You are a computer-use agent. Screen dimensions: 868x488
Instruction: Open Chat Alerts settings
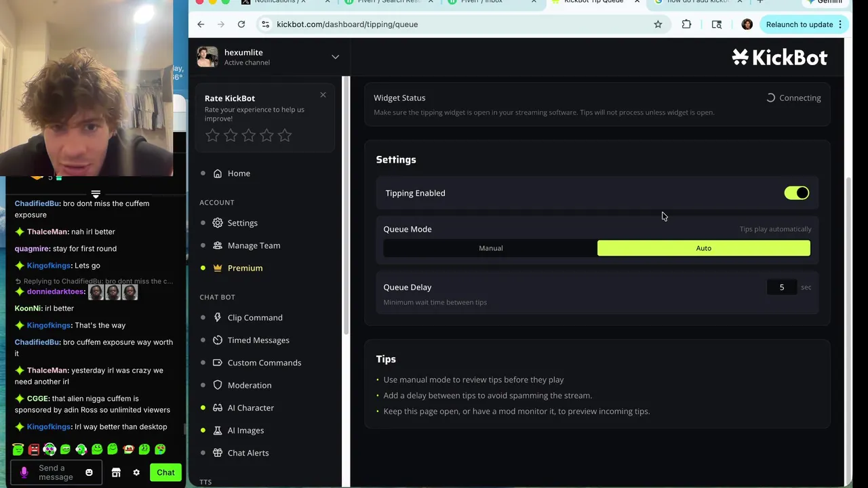pos(248,453)
